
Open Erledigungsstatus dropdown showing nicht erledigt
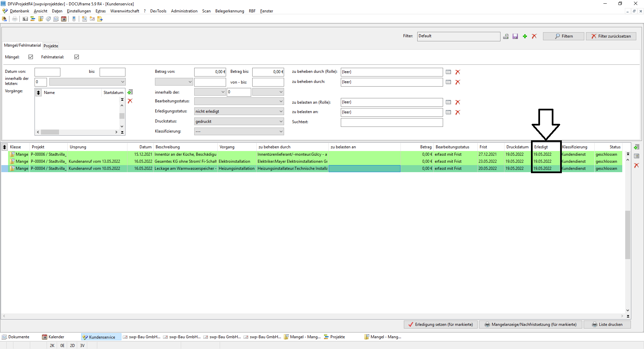[x=239, y=111]
